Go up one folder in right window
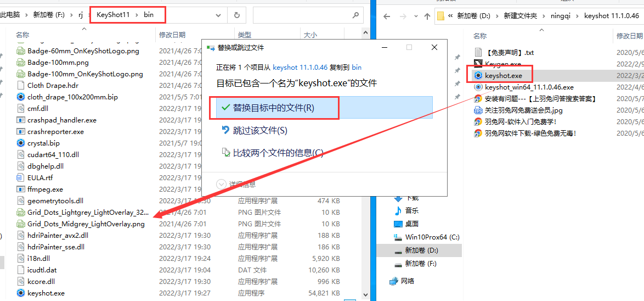The height and width of the screenshot is (301, 644). [427, 16]
